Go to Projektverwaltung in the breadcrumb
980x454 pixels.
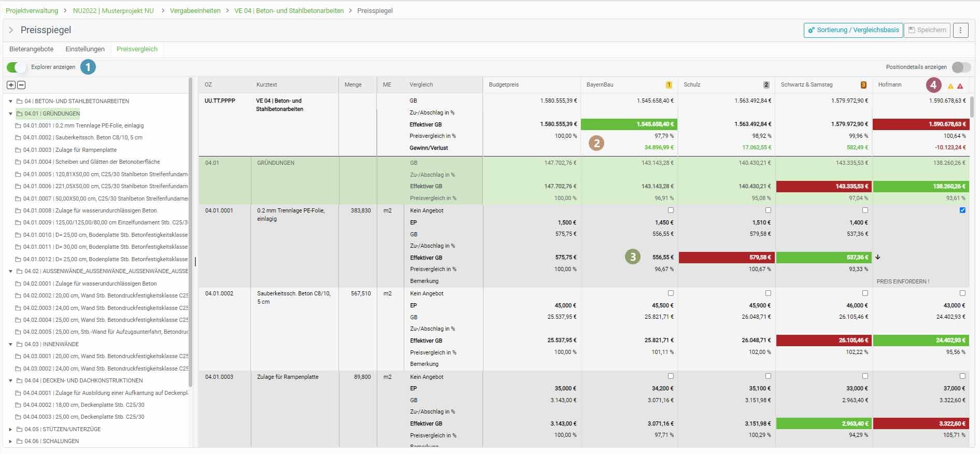tap(32, 11)
